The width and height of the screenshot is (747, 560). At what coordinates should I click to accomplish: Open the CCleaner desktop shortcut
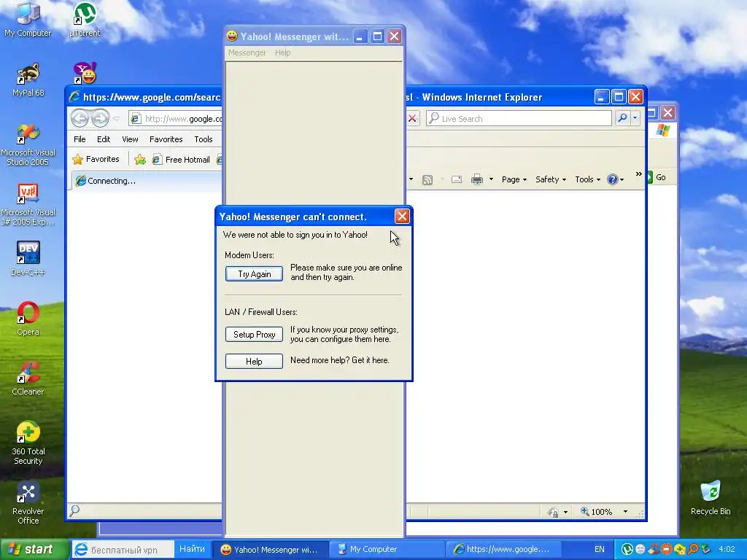pyautogui.click(x=28, y=378)
